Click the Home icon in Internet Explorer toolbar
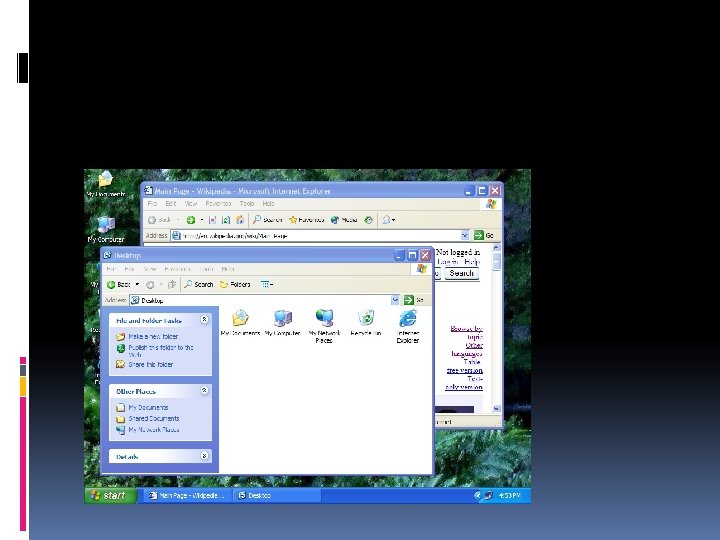The width and height of the screenshot is (720, 540). pyautogui.click(x=240, y=220)
